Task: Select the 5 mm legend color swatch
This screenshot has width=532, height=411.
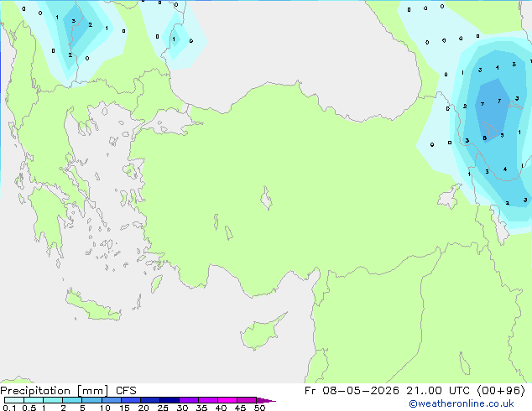Action: 91,400
